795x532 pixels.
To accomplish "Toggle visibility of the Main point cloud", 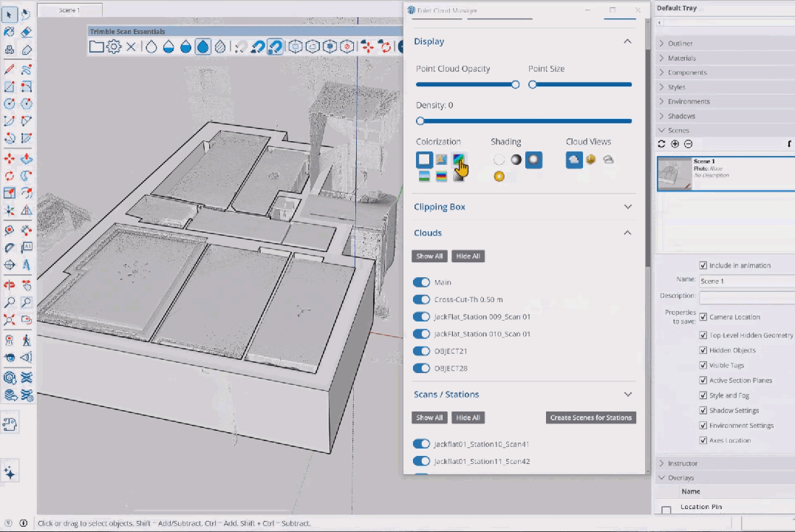I will 421,282.
